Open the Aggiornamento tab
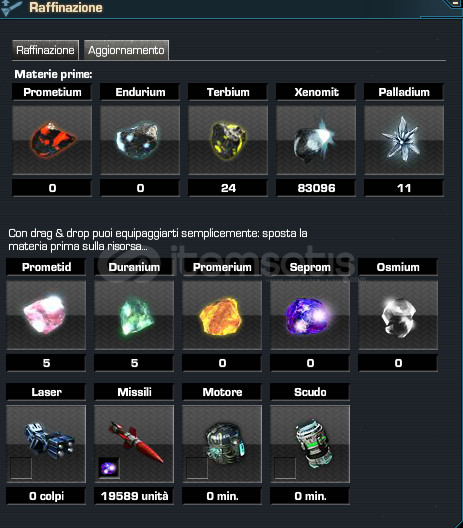 point(126,50)
